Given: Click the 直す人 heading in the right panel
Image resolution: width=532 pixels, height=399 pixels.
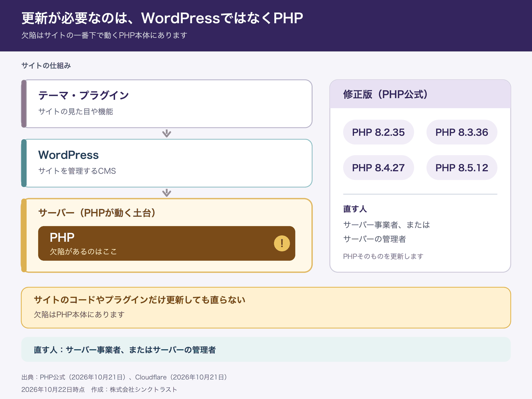Looking at the screenshot, I should pos(355,209).
